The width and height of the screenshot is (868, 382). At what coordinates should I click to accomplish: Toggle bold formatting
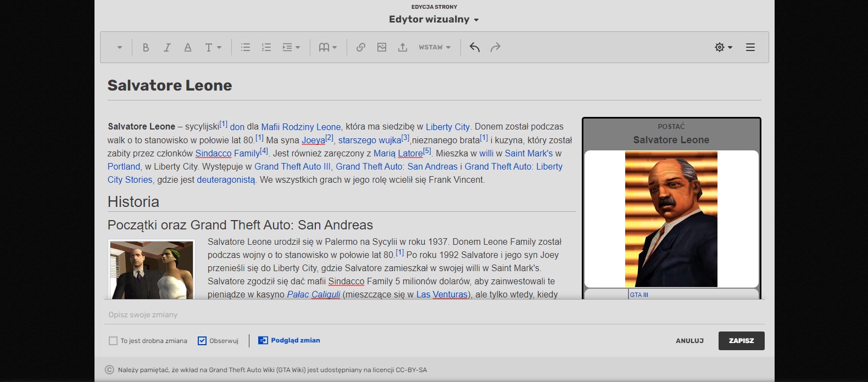pos(146,47)
